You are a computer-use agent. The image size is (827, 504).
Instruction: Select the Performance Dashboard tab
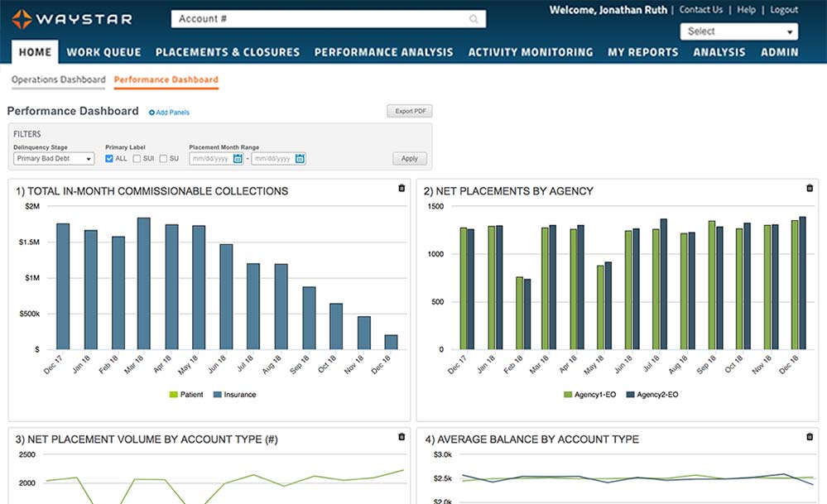[x=166, y=79]
